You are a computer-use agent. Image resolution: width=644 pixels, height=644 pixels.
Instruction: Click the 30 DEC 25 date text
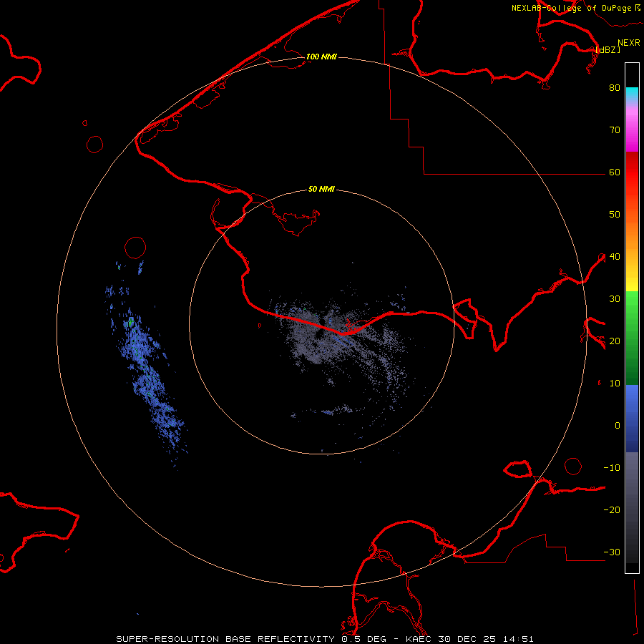coord(467,639)
